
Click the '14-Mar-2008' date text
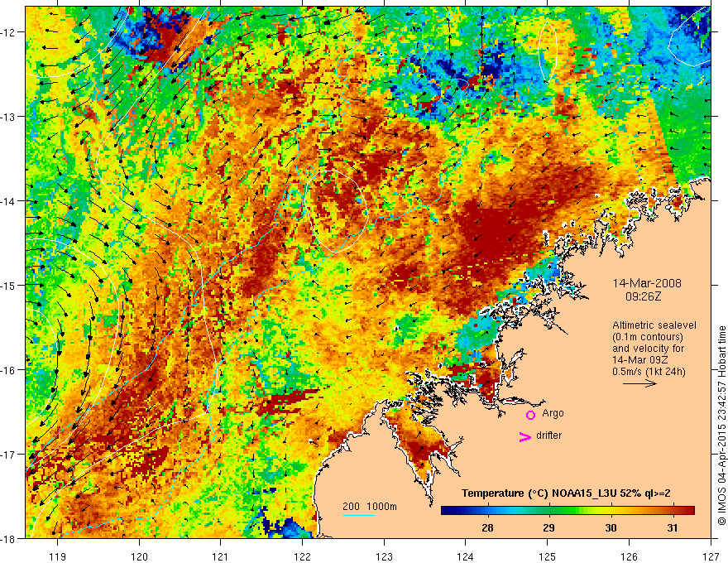pos(647,283)
